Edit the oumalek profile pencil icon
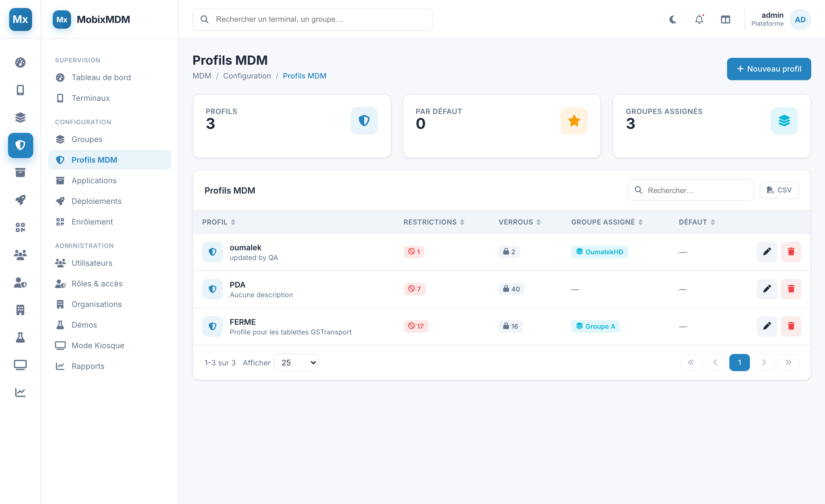Image resolution: width=825 pixels, height=504 pixels. (x=767, y=252)
